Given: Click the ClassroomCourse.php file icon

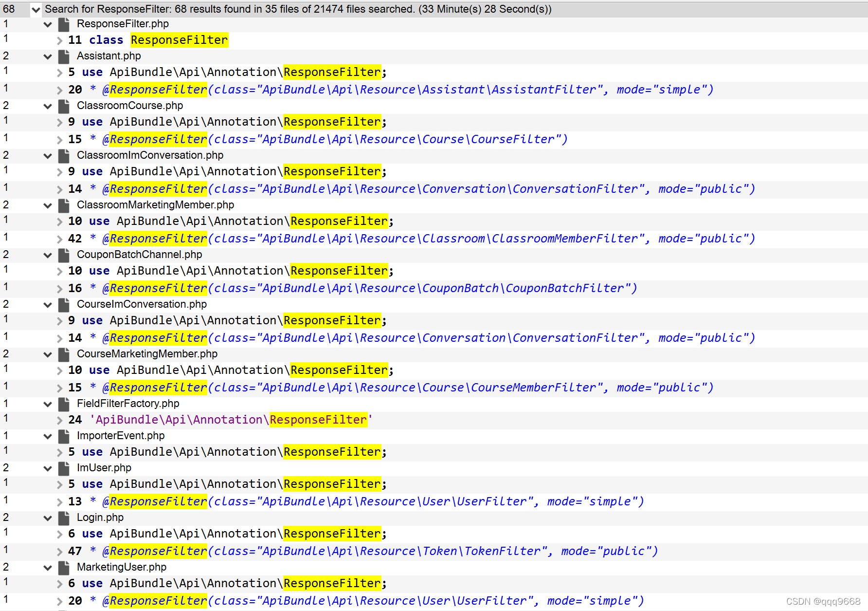Looking at the screenshot, I should coord(64,106).
